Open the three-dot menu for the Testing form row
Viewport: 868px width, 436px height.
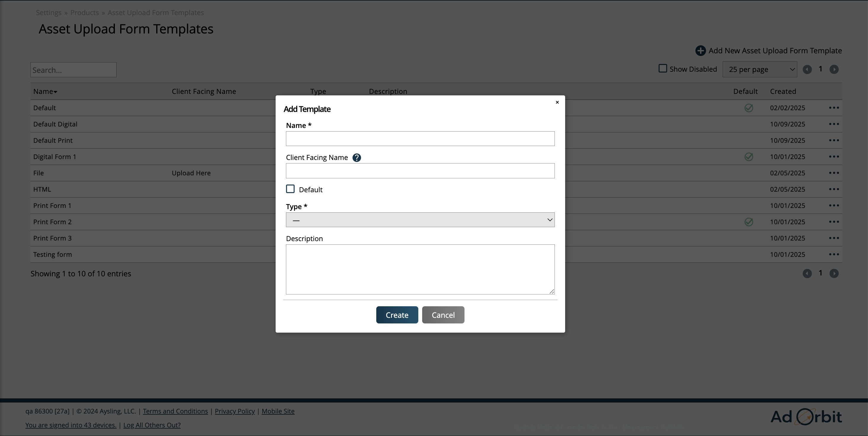tap(834, 254)
